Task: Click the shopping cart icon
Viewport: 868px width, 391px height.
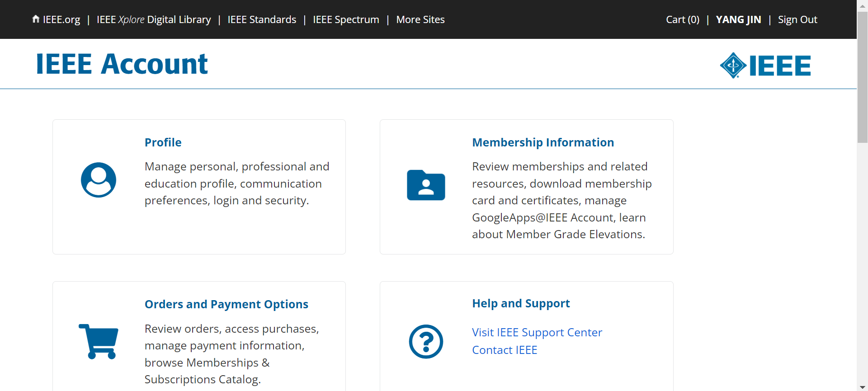Action: [x=99, y=341]
